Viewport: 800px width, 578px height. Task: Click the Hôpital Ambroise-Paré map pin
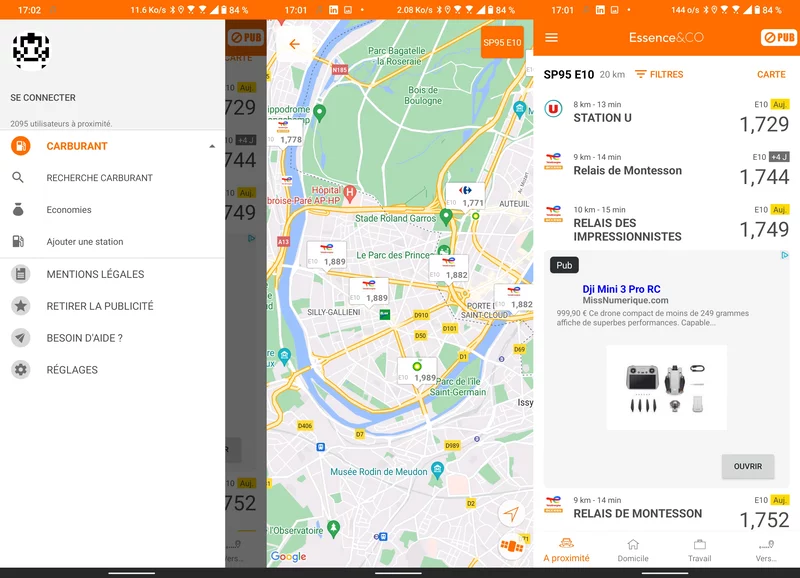pyautogui.click(x=349, y=193)
